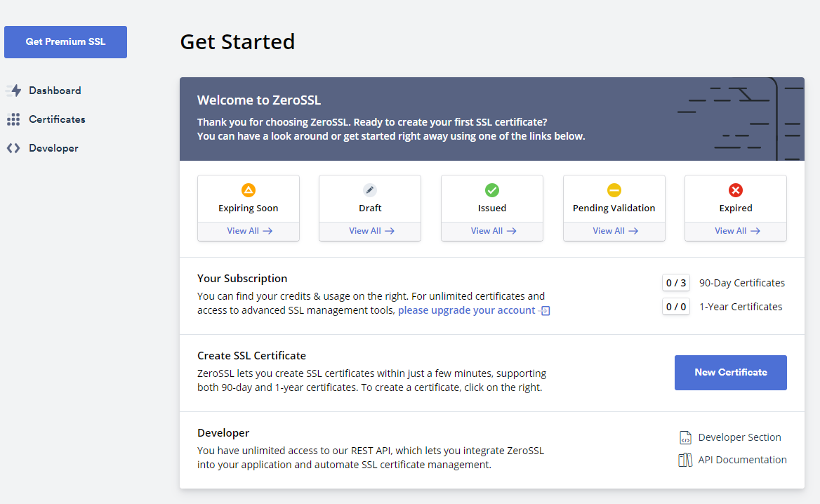View All under Draft certificates

(371, 231)
